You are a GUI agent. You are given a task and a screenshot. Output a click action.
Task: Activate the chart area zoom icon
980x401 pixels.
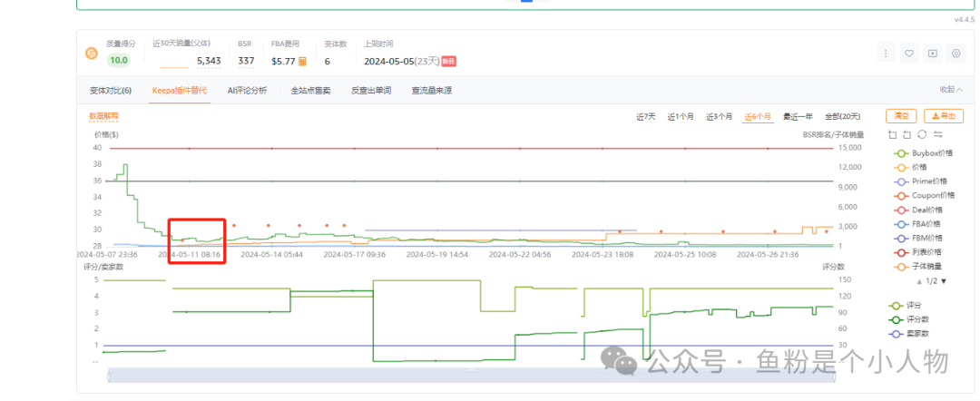click(892, 134)
